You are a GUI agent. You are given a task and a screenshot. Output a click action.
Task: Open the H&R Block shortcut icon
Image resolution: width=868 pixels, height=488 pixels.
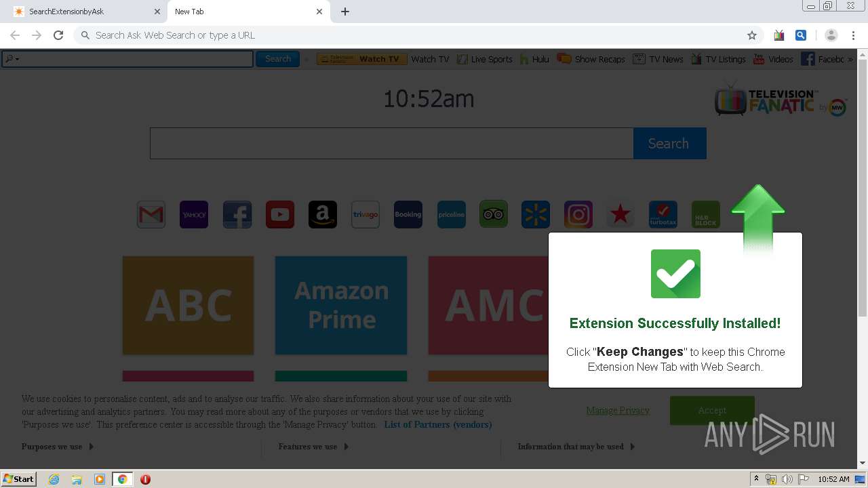pos(706,215)
